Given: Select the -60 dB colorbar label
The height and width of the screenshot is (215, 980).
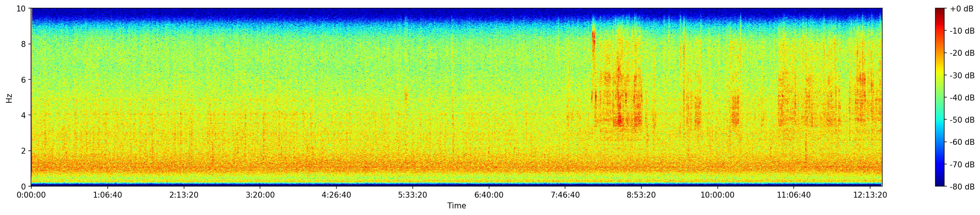Looking at the screenshot, I should [x=962, y=142].
